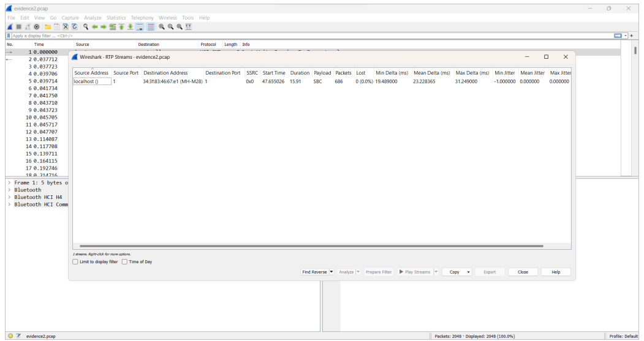Expand Bluetooth HCI H4 node
This screenshot has height=341, width=644.
(x=9, y=197)
